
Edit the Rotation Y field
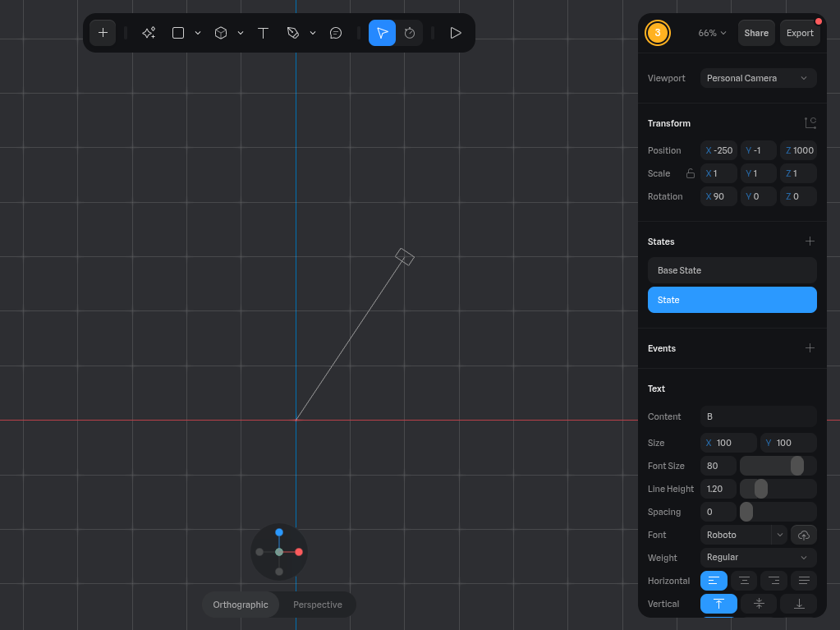[759, 196]
